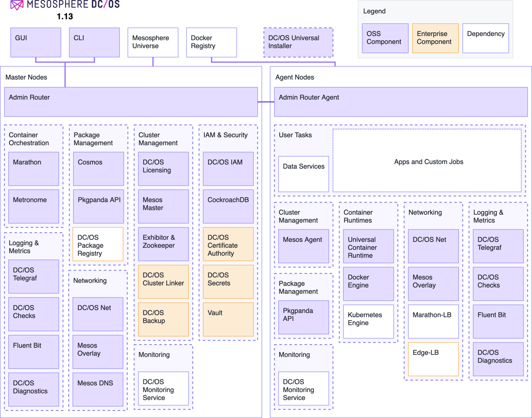Click the 'Master Nodes' heading text
Viewport: 532px width, 418px height.
(x=26, y=77)
